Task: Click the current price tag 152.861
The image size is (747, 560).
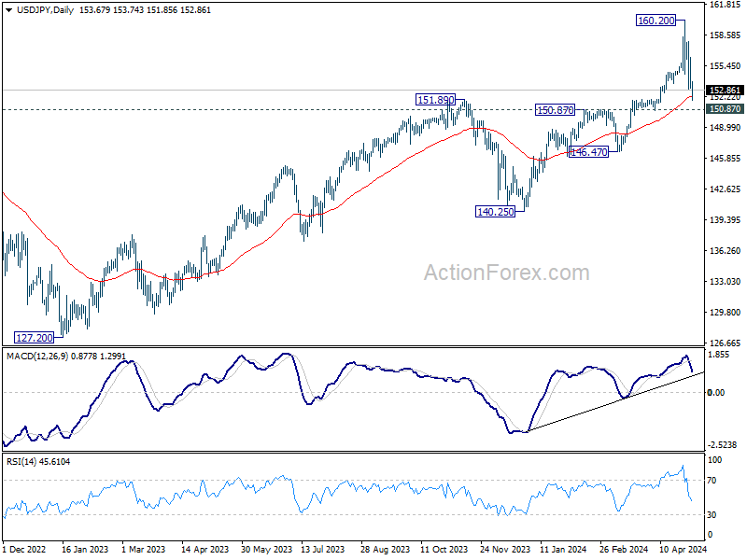Action: 726,90
